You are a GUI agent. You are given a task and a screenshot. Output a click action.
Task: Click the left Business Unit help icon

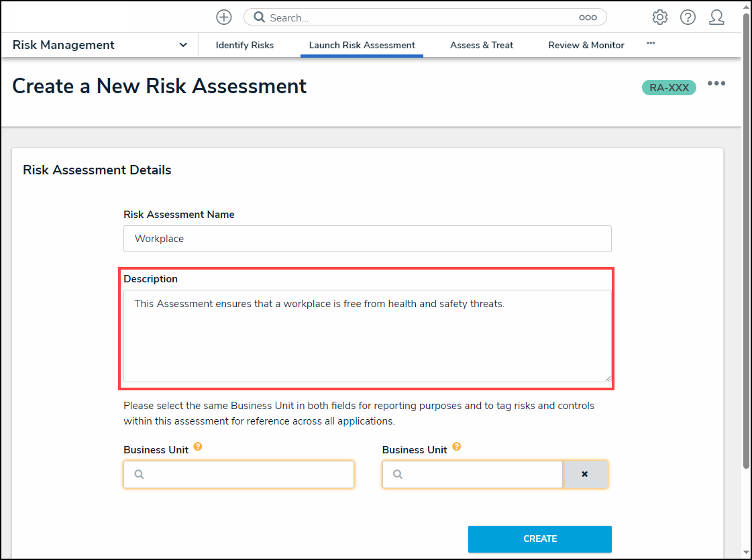(198, 447)
